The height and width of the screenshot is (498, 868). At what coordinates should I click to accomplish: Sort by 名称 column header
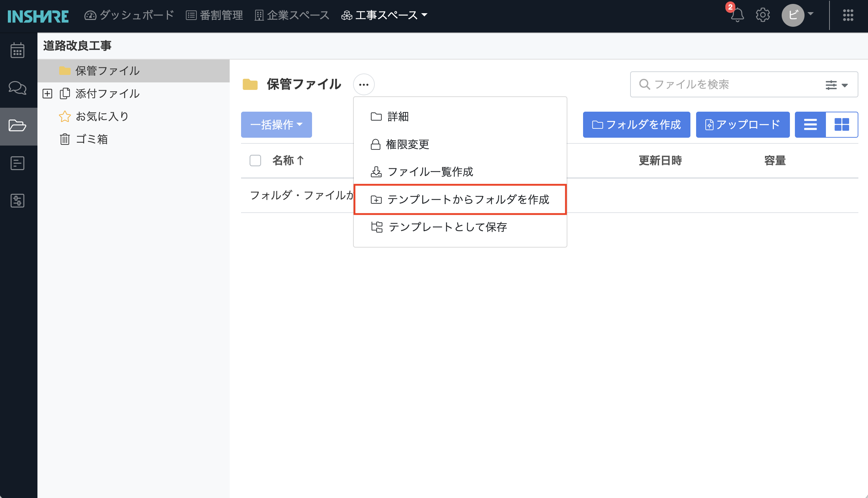288,161
